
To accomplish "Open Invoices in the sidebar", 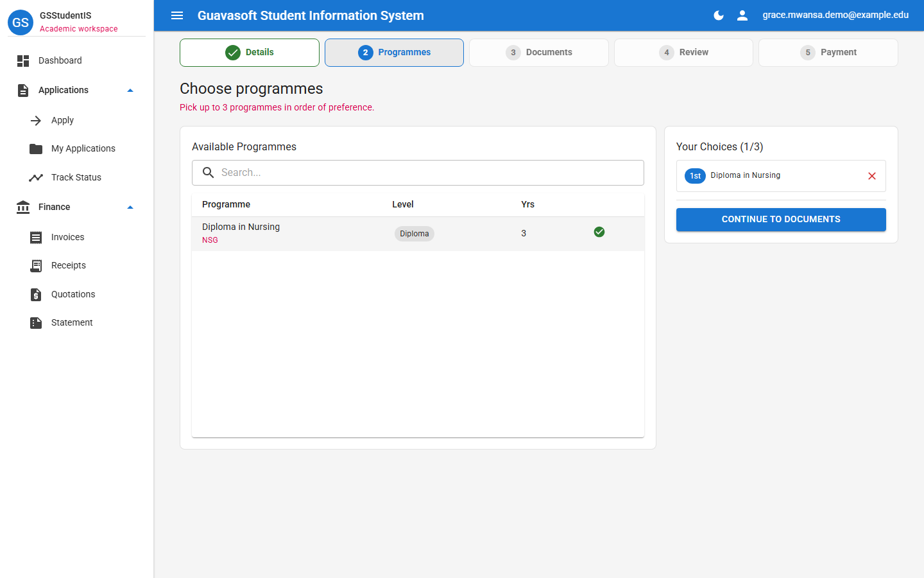I will [x=77, y=237].
